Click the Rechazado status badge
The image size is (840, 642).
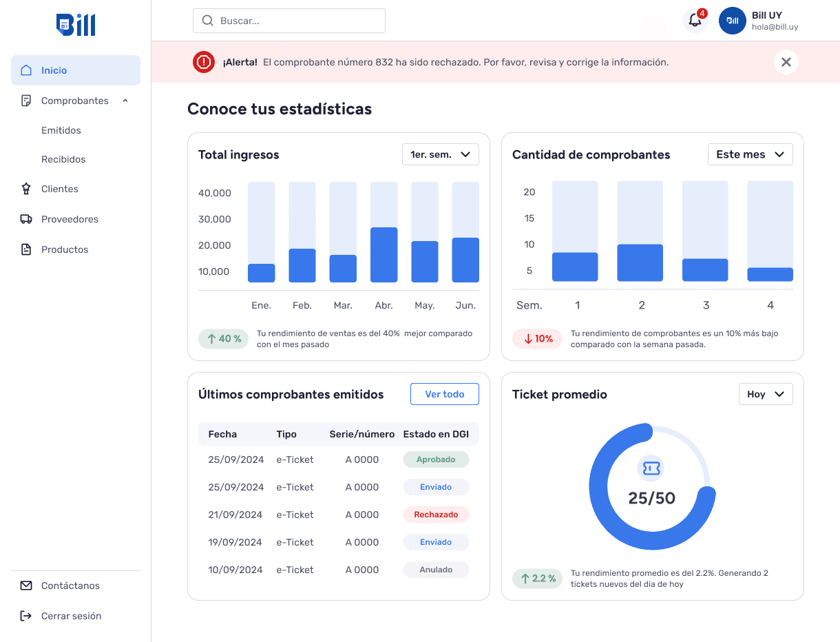(x=436, y=515)
